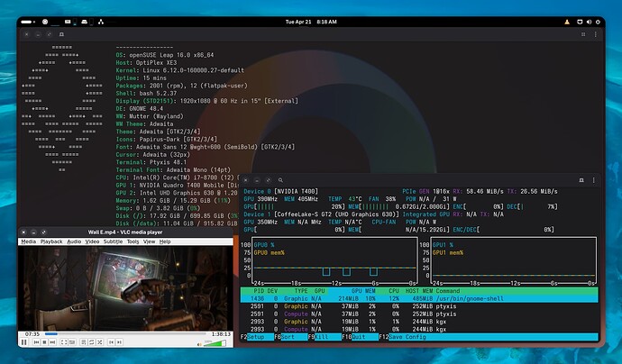Stop playback with the VLC stop button
622x364 pixels.
(44, 342)
